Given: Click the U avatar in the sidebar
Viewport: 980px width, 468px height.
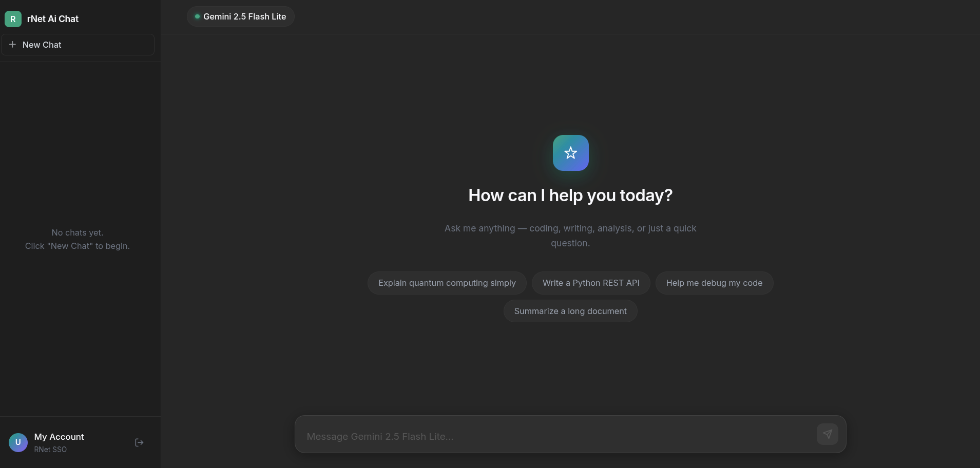Looking at the screenshot, I should tap(18, 442).
